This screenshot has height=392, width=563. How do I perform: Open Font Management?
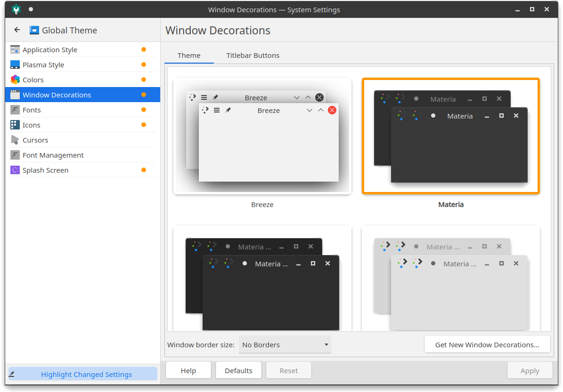pos(53,155)
